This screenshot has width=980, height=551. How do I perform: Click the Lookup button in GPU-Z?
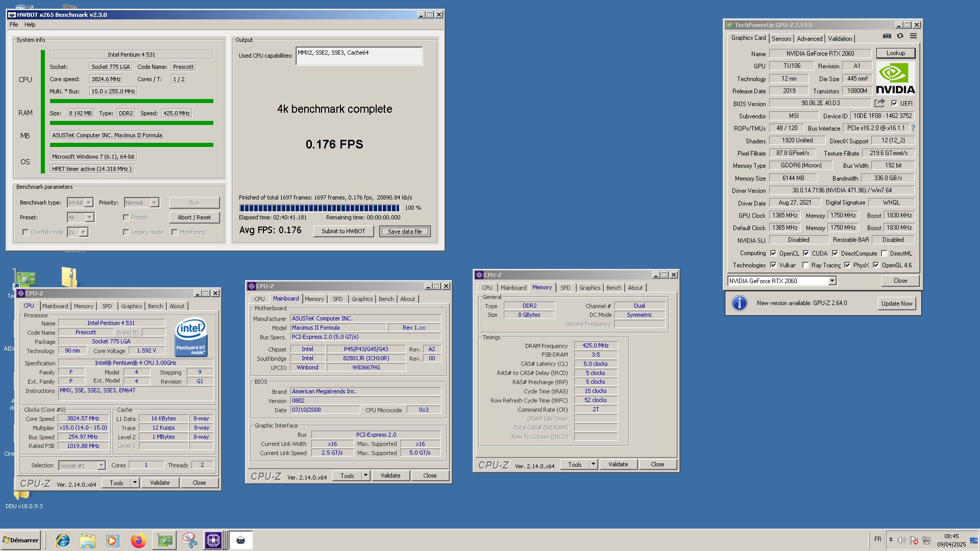tap(896, 53)
